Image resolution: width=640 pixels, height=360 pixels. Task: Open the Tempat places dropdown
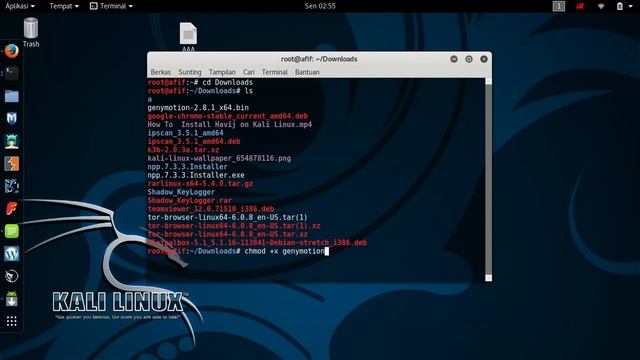(64, 6)
